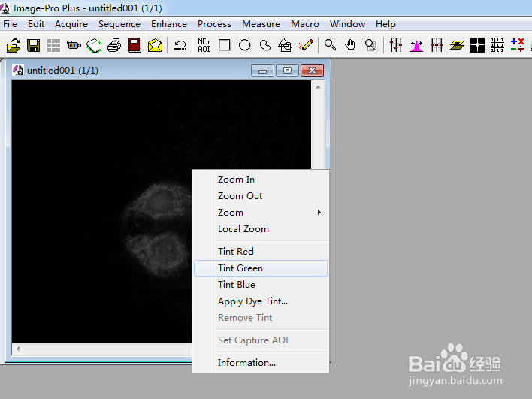The image size is (532, 399).
Task: Click the black square crosshair icon
Action: pyautogui.click(x=477, y=45)
